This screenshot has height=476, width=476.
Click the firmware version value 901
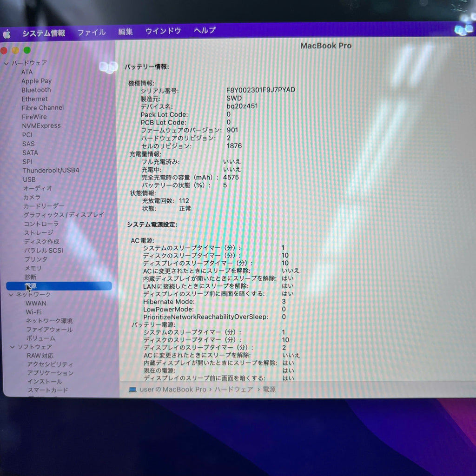pyautogui.click(x=232, y=130)
